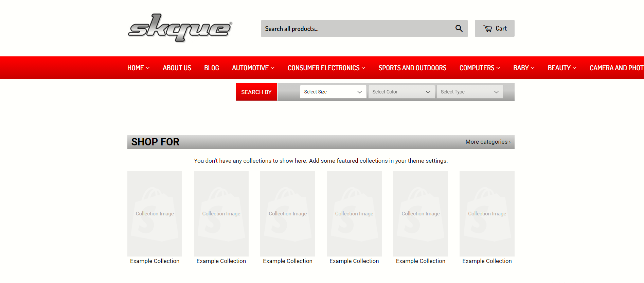Image resolution: width=644 pixels, height=283 pixels.
Task: Click the first Collection Image thumbnail
Action: click(x=155, y=214)
